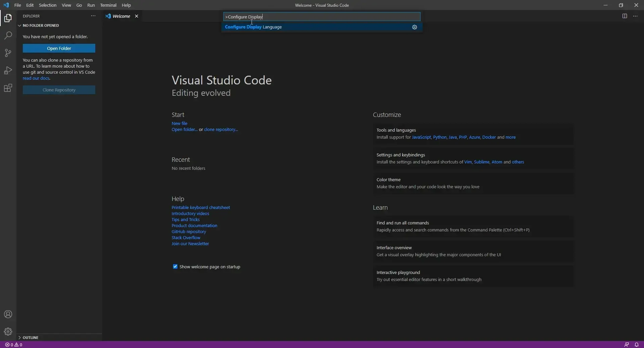Click inside the command palette input
644x348 pixels.
point(322,17)
